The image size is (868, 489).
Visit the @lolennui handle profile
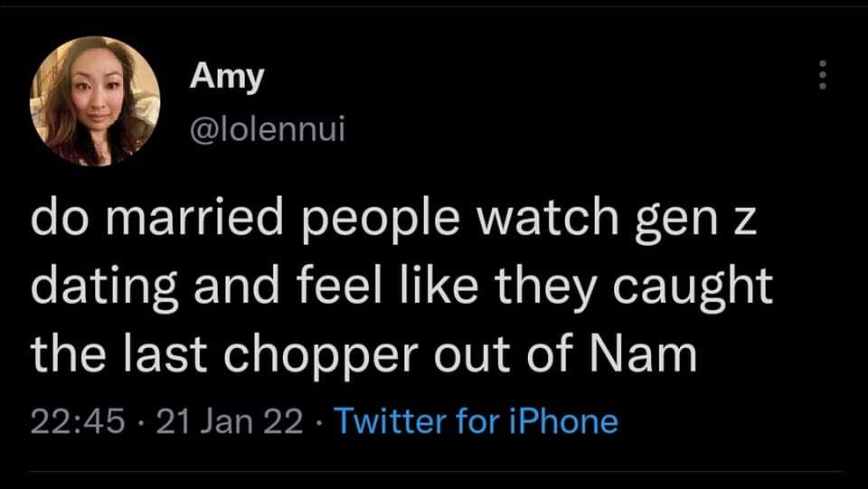267,134
